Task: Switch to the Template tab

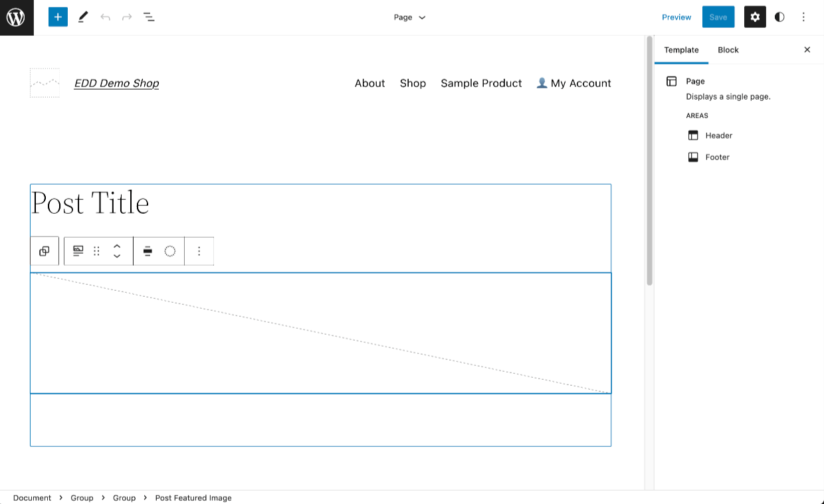Action: tap(682, 50)
